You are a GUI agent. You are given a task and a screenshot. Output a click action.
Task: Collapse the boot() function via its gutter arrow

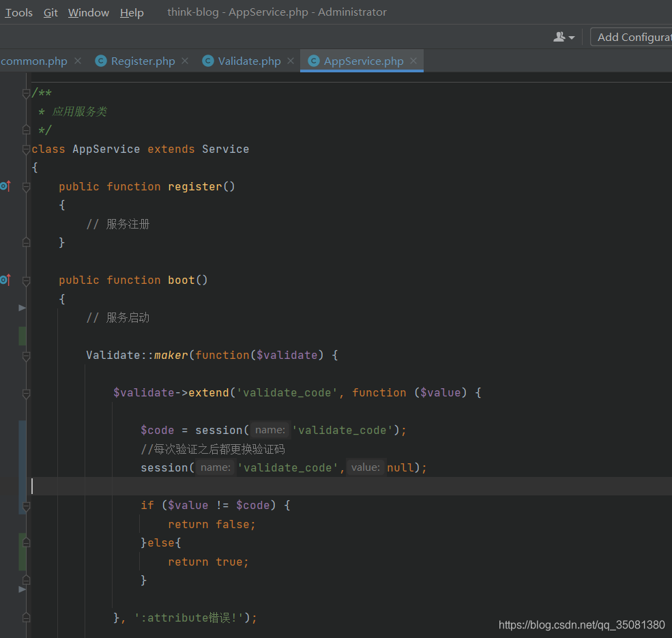tap(25, 280)
